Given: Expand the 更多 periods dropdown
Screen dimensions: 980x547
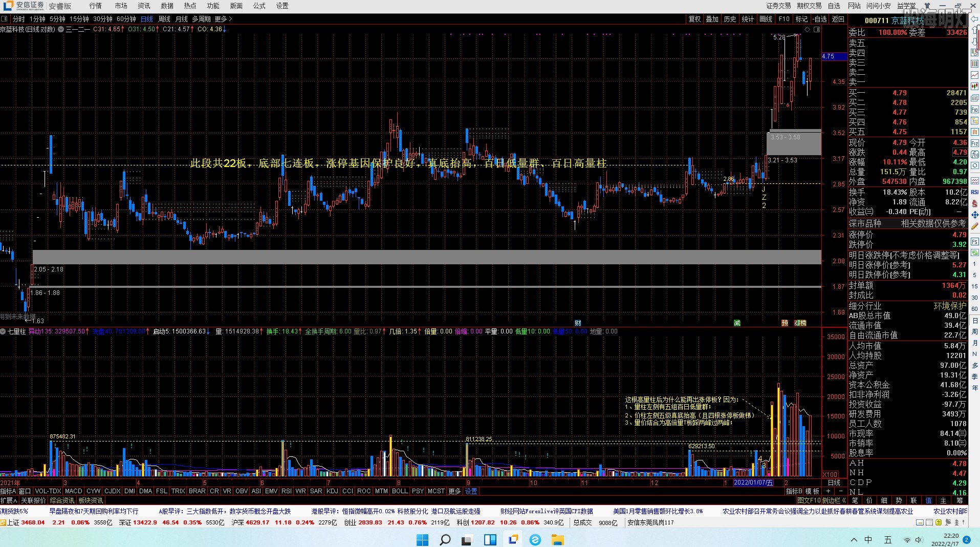Looking at the screenshot, I should click(223, 19).
